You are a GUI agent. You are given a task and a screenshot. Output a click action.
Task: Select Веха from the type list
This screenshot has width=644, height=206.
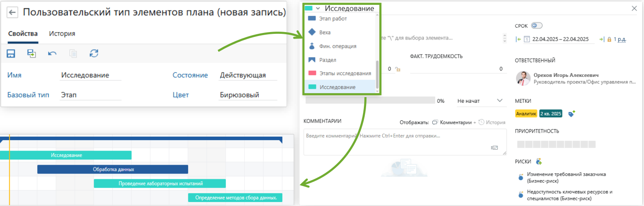(x=325, y=33)
